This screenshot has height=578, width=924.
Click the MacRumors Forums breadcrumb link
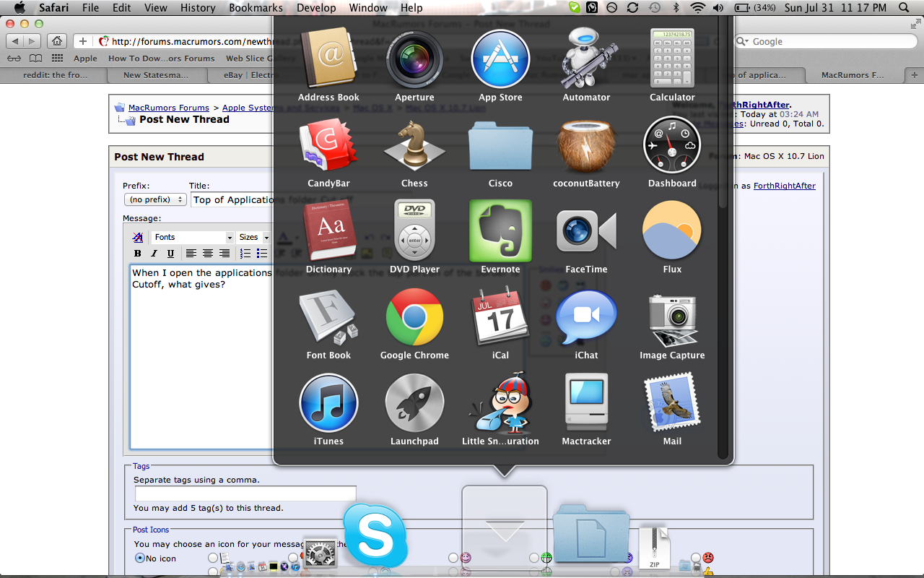click(x=169, y=108)
